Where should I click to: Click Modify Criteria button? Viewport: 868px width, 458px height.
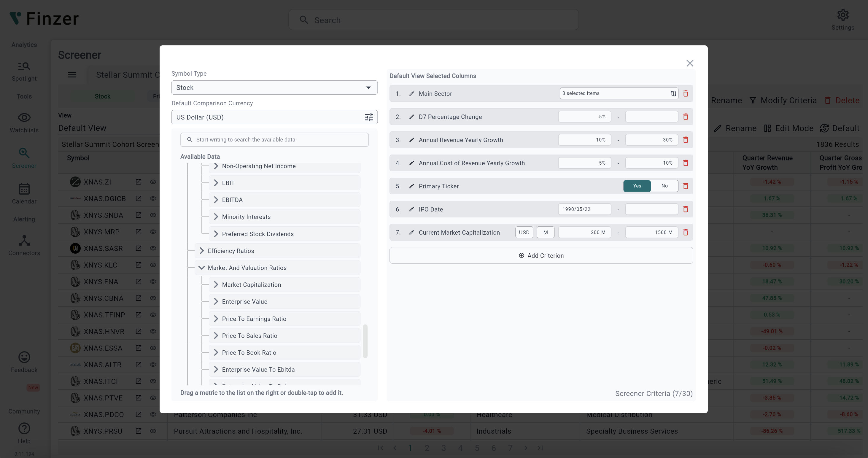783,101
